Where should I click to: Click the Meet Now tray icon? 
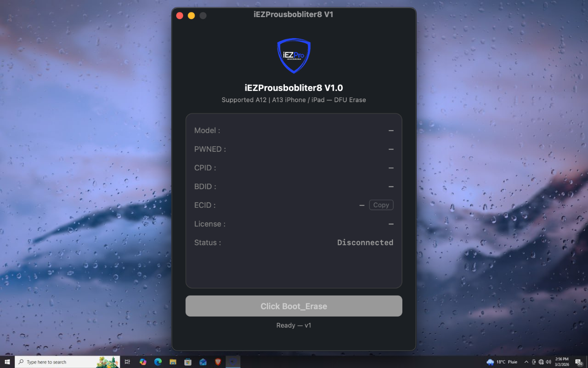coord(534,362)
